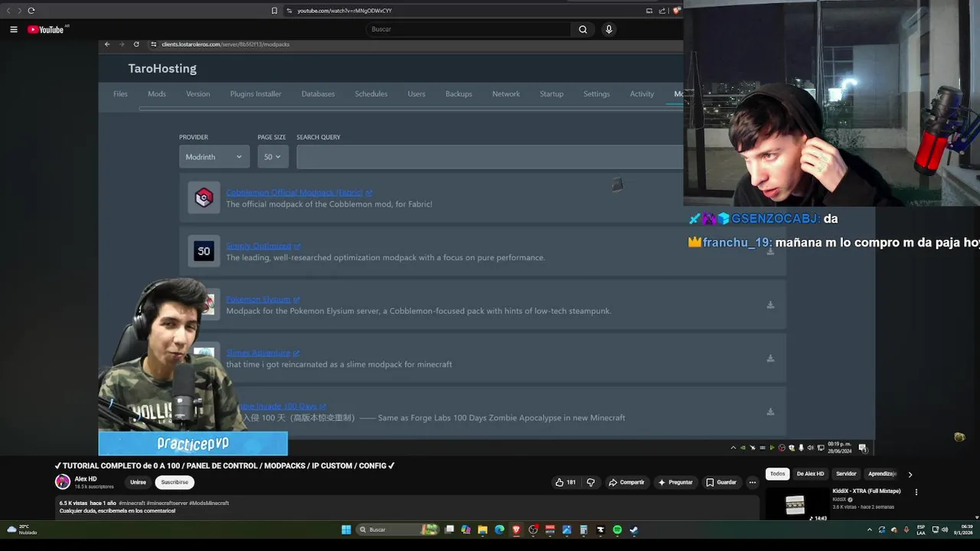Start voice search with microphone icon
Viewport: 980px width, 551px height.
[x=609, y=30]
